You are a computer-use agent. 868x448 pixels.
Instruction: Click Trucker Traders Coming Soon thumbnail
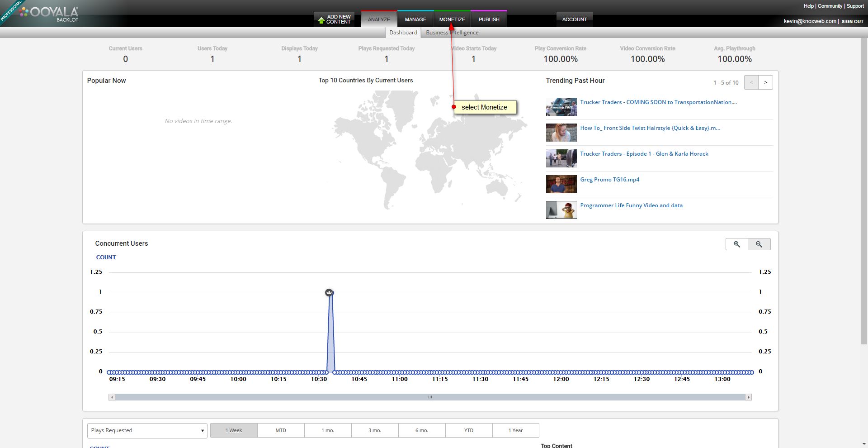561,107
